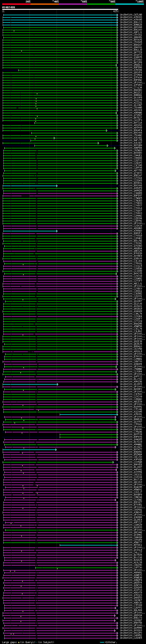Open hit UniRef100_B4VDP2
The image size is (146, 644).
pos(131,389)
